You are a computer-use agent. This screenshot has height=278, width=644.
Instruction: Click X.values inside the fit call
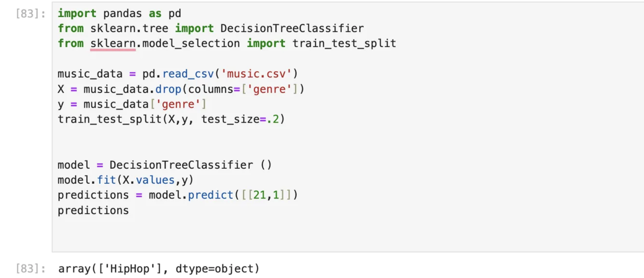148,180
